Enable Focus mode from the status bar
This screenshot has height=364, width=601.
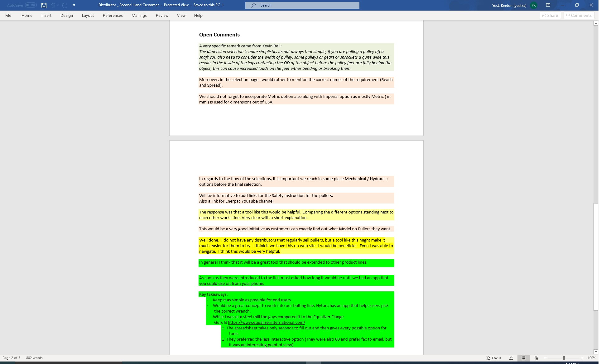(x=494, y=358)
